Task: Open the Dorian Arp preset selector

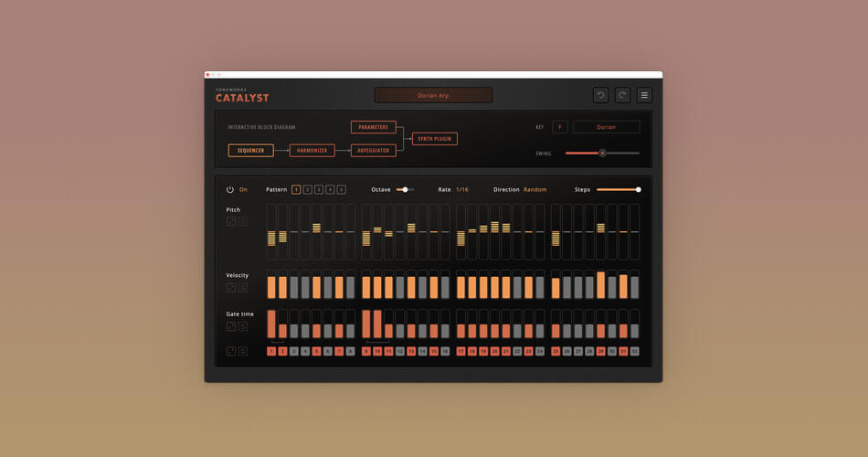Action: [433, 95]
